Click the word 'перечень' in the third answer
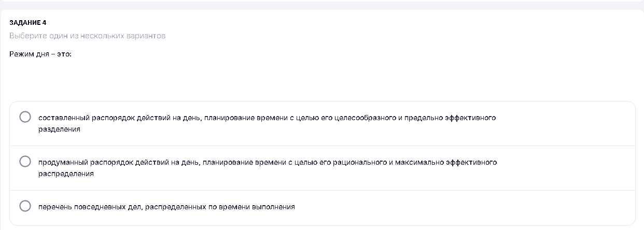 coord(53,207)
